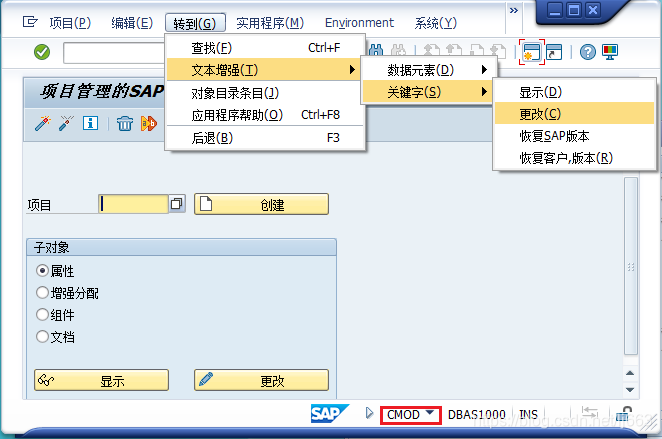This screenshot has width=662, height=439.
Task: Click the lock icon in status bar
Action: point(624,414)
